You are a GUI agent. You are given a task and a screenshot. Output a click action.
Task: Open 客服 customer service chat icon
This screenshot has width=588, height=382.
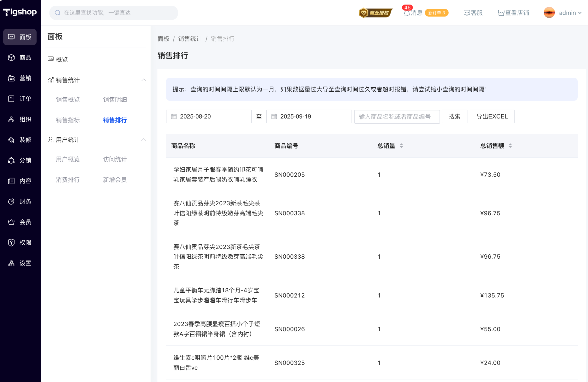pos(467,13)
